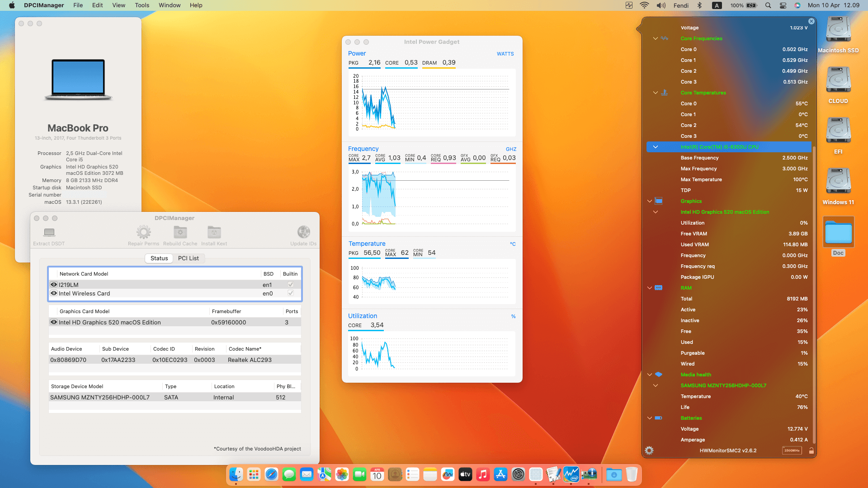Click the Fendi user name in menu bar
This screenshot has height=488, width=868.
[681, 5]
